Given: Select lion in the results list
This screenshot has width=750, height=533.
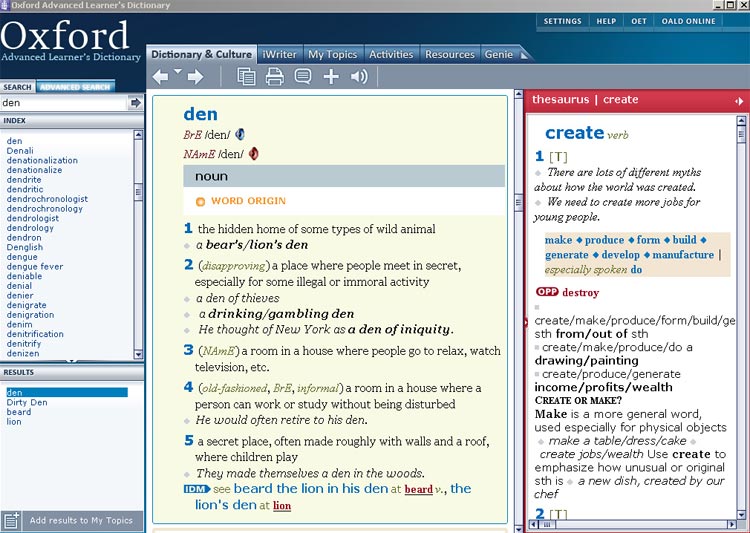Looking at the screenshot, I should coord(14,422).
